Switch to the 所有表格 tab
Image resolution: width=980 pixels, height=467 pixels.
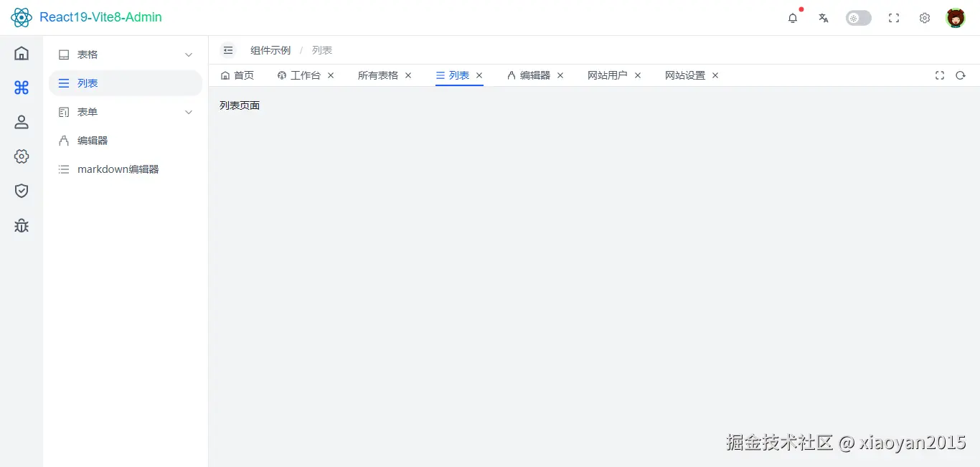point(378,75)
